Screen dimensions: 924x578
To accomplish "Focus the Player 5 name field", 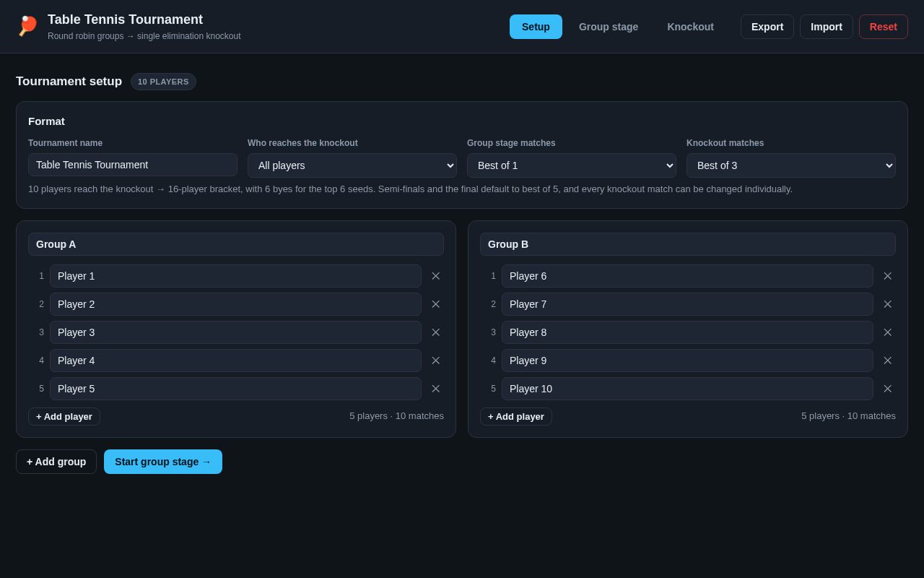I will [x=235, y=389].
